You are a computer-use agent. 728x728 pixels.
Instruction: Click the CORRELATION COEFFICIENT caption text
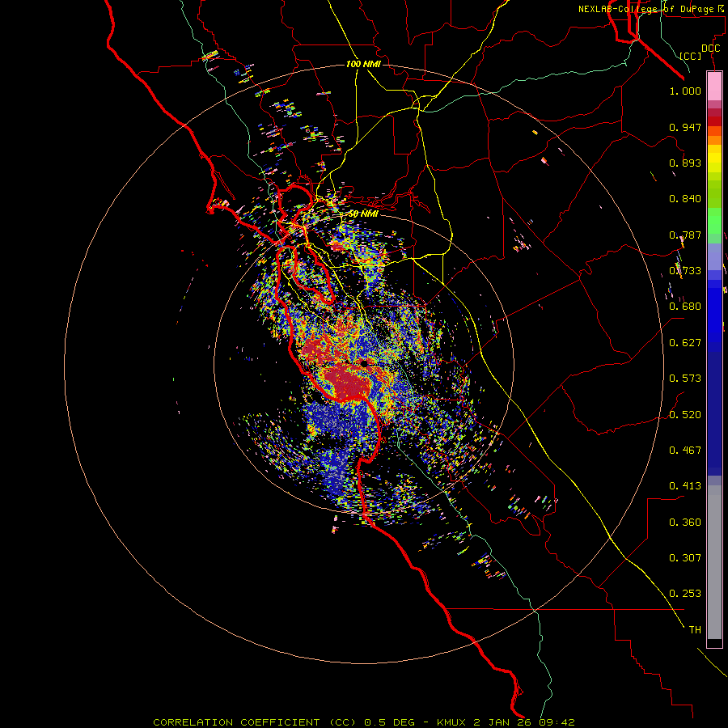click(236, 722)
